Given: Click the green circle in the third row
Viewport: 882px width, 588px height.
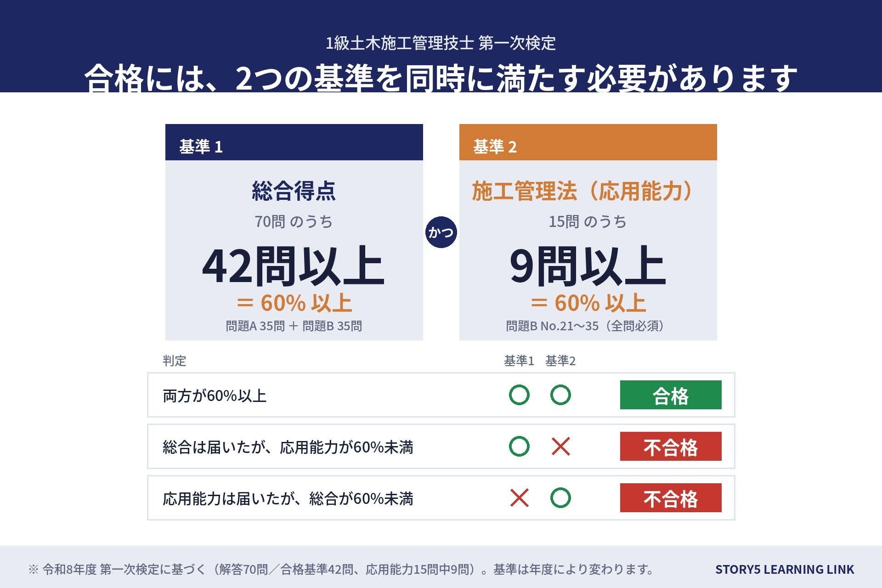Looking at the screenshot, I should pyautogui.click(x=560, y=498).
